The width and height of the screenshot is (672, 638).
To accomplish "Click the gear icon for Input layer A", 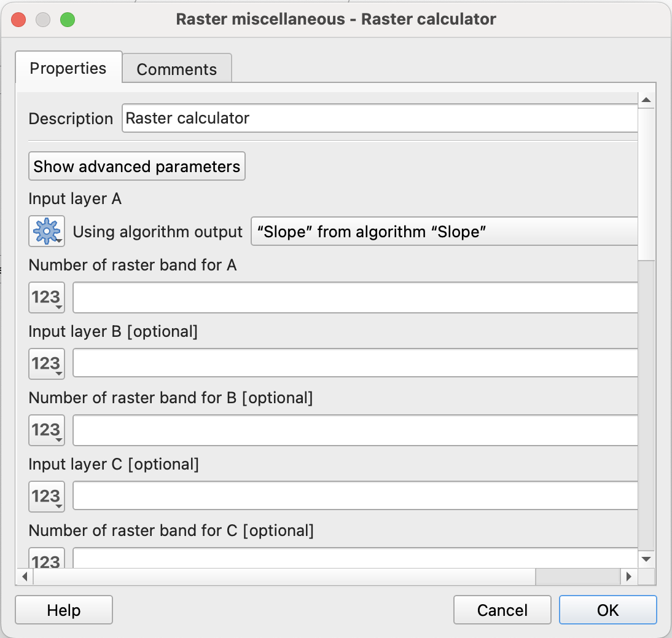I will click(46, 232).
